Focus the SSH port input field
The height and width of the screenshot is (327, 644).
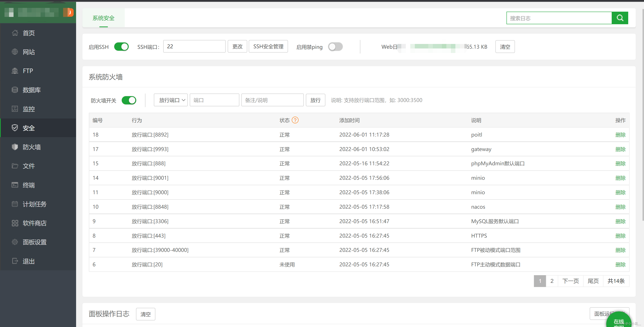(x=194, y=47)
